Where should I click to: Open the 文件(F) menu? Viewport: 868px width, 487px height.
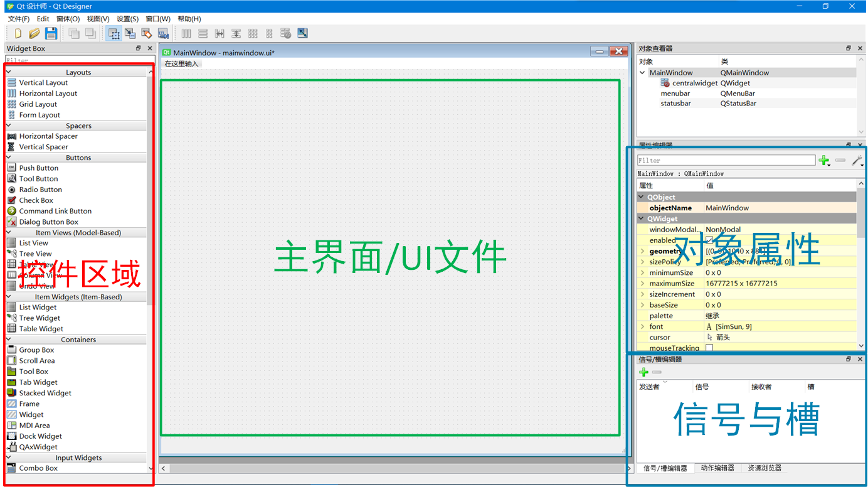point(19,19)
